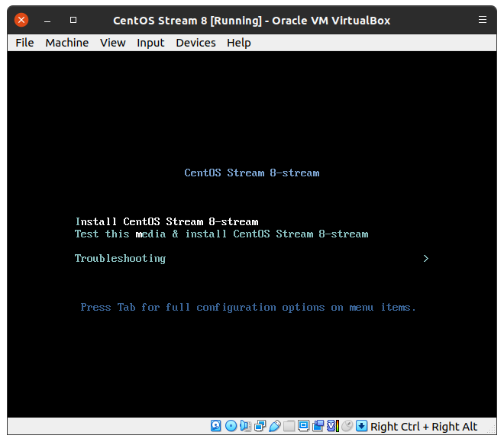The width and height of the screenshot is (504, 442).
Task: Click the display settings status icon
Action: click(303, 426)
